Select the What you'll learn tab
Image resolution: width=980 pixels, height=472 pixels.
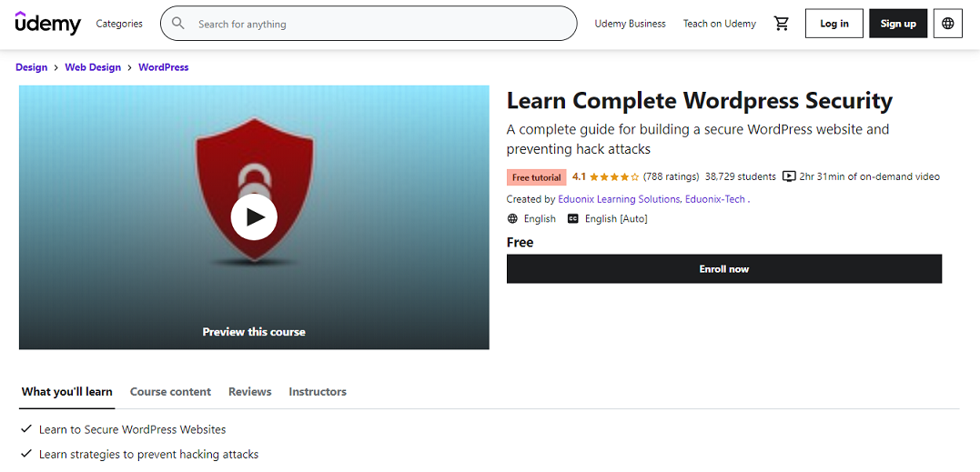(x=66, y=392)
